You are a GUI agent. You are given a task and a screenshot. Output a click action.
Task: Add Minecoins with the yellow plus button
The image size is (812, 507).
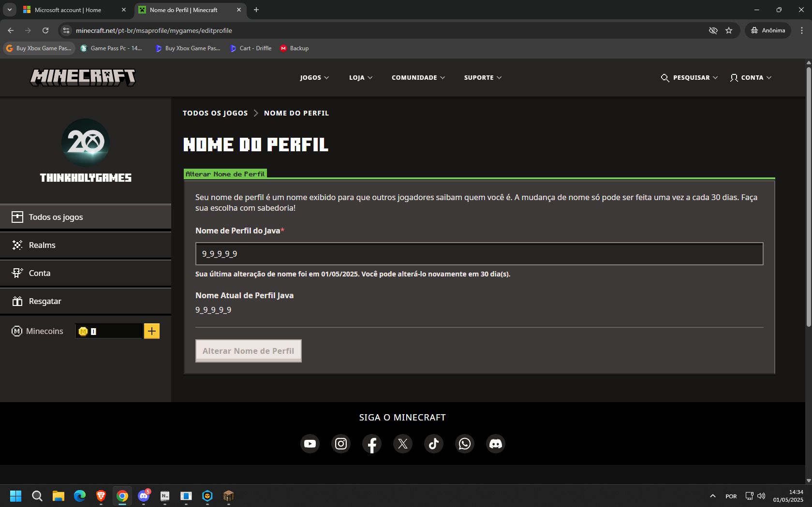pos(152,331)
